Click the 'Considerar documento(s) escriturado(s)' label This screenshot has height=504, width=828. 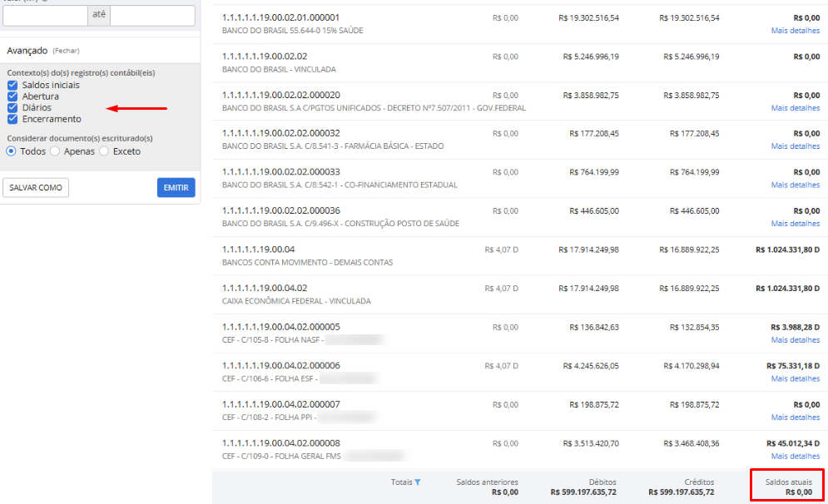(80, 138)
